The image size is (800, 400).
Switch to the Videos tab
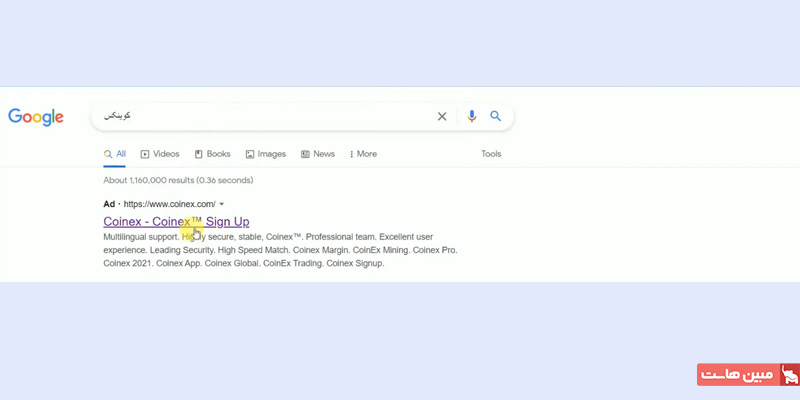tap(160, 154)
